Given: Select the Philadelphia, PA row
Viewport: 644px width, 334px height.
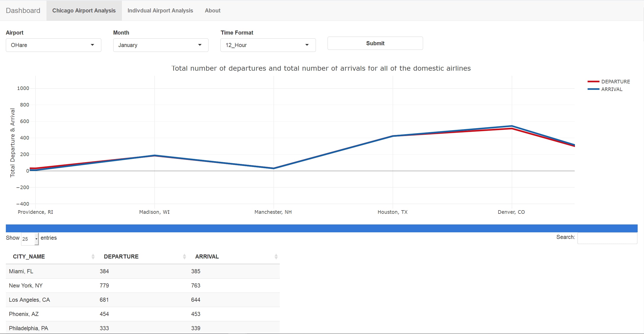Looking at the screenshot, I should [143, 328].
